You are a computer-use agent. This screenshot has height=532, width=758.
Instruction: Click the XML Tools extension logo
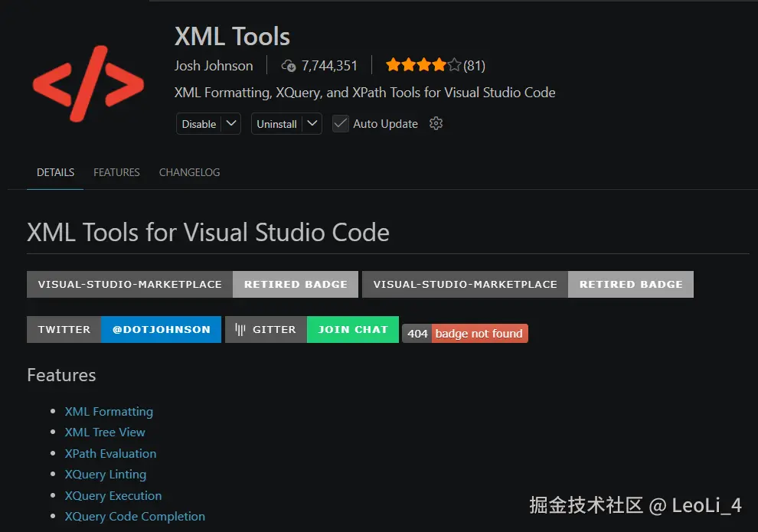point(88,83)
